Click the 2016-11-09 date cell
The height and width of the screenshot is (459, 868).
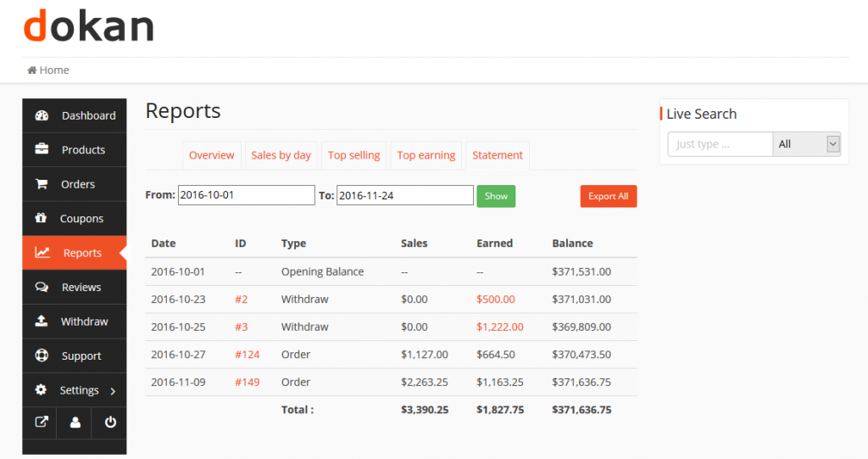click(178, 383)
